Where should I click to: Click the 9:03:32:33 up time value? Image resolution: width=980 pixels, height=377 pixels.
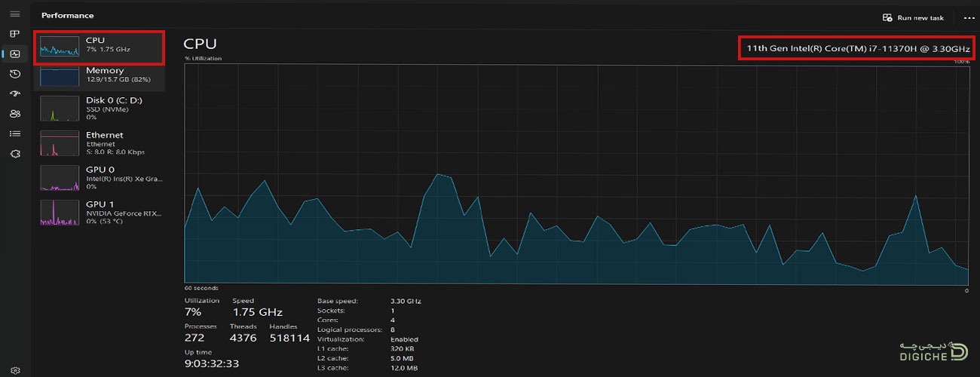click(212, 363)
